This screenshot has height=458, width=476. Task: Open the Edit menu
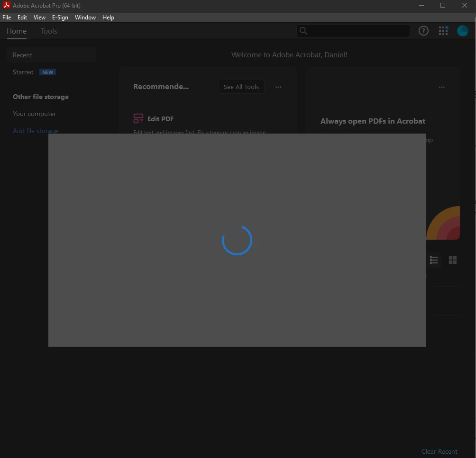(22, 18)
